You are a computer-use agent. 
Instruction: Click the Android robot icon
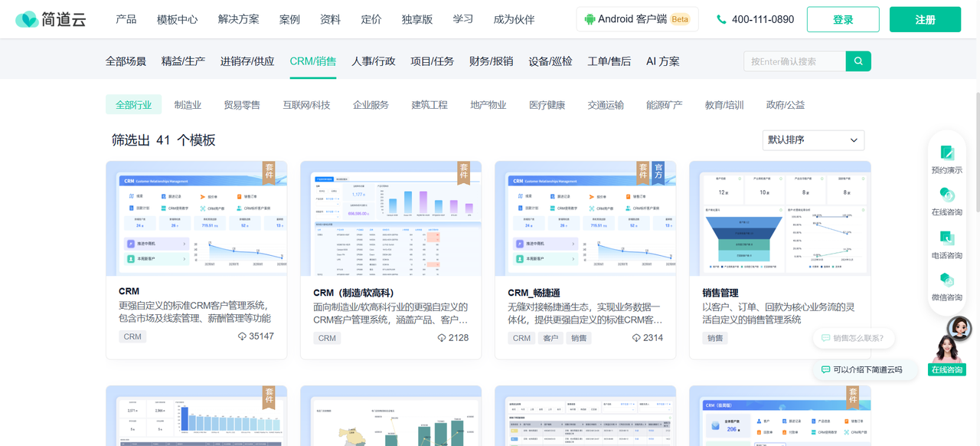[x=590, y=19]
